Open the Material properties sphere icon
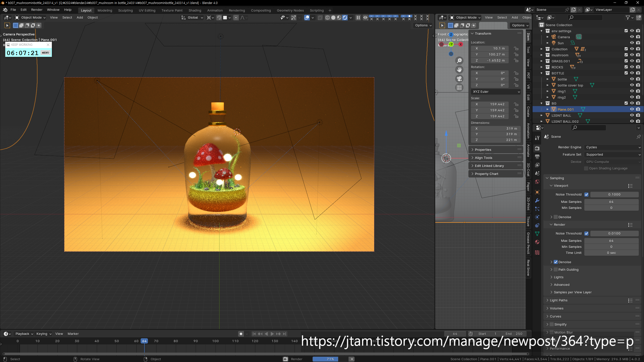 (537, 242)
